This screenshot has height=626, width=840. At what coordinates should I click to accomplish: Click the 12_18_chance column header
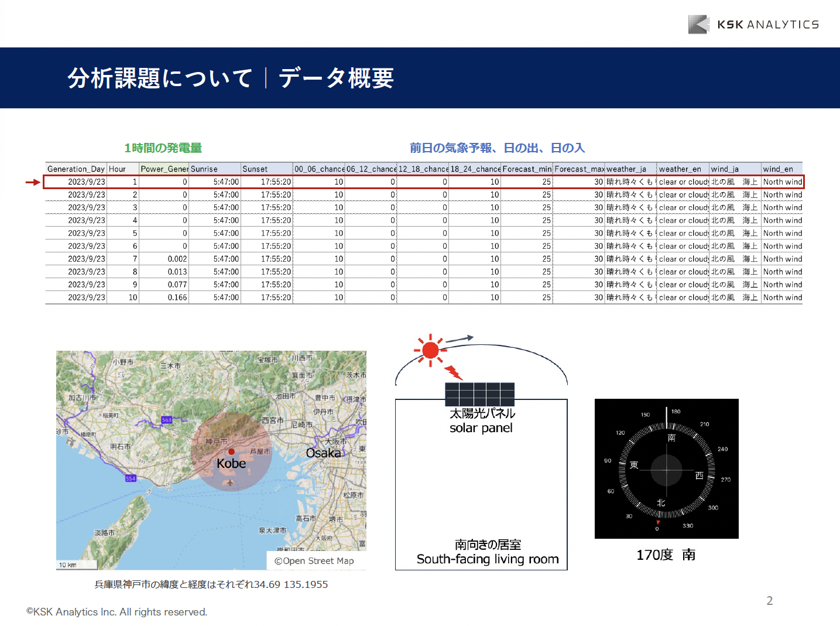click(423, 169)
